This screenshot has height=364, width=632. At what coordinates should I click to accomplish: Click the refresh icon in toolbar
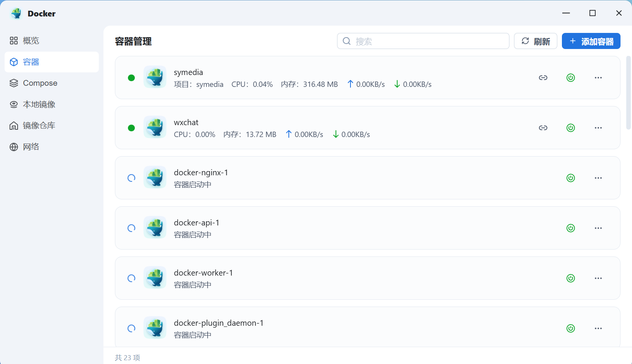(525, 41)
